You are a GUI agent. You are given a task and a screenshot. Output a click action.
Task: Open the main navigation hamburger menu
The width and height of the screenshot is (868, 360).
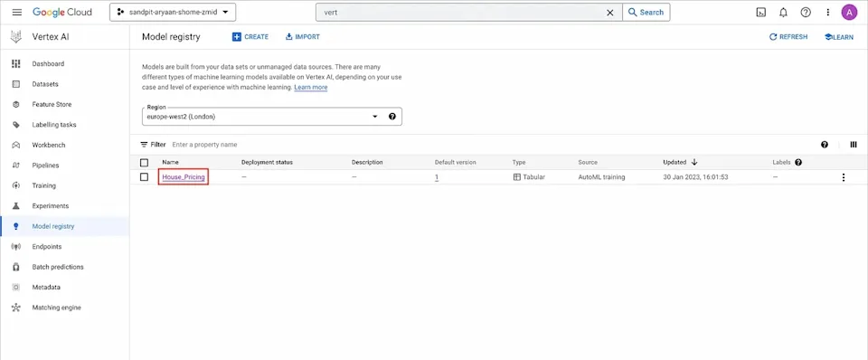coord(16,12)
